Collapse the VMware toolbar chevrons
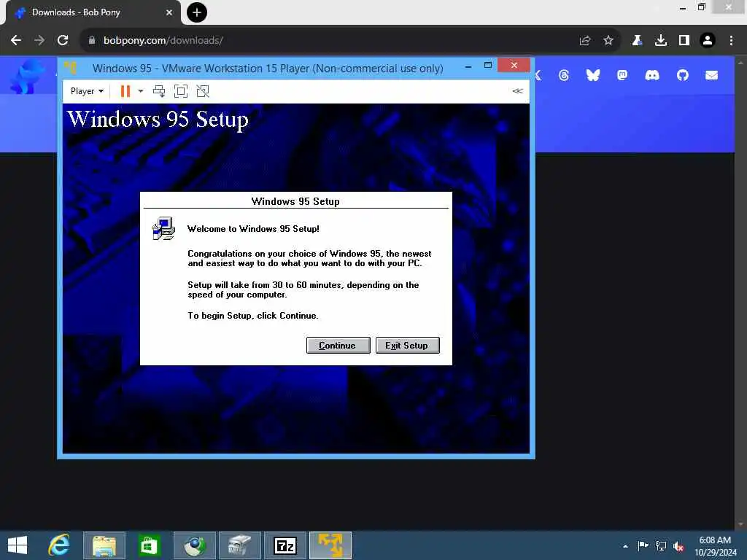The image size is (747, 560). click(518, 91)
